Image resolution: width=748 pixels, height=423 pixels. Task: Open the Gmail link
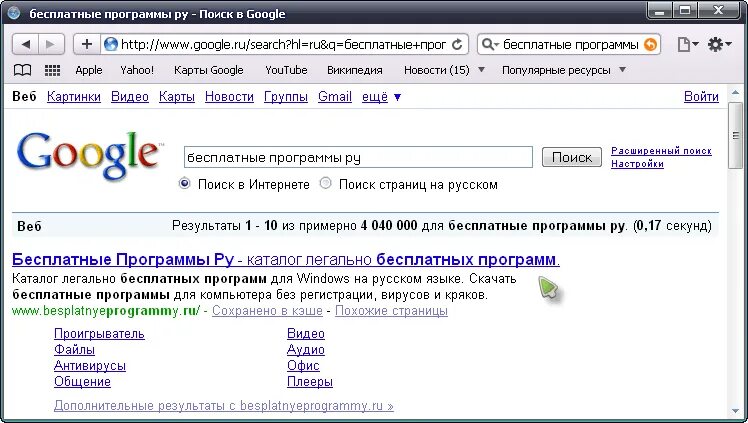(335, 96)
